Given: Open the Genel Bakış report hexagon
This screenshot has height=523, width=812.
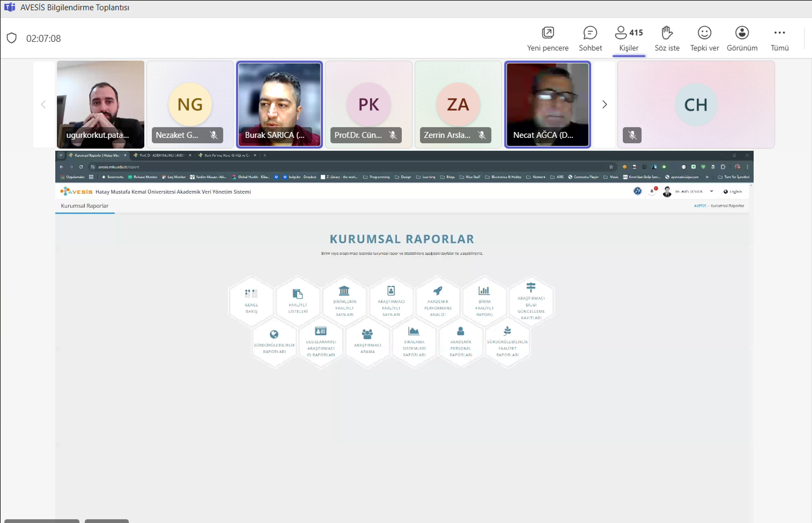Looking at the screenshot, I should pos(251,300).
